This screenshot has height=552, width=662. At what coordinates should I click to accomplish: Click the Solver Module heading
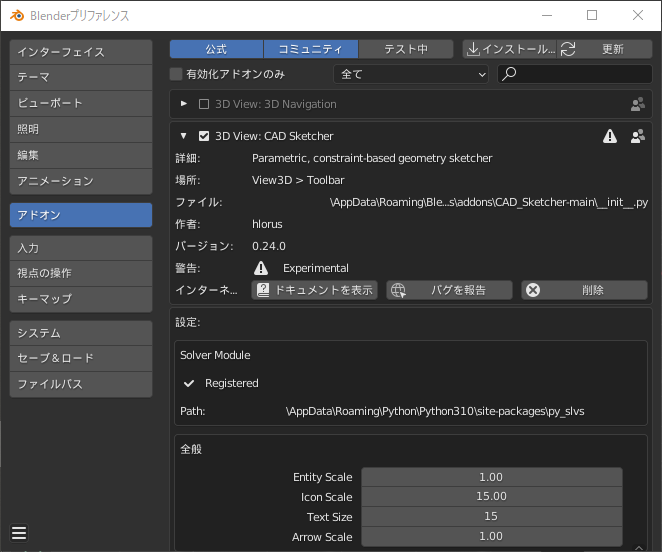[x=215, y=355]
